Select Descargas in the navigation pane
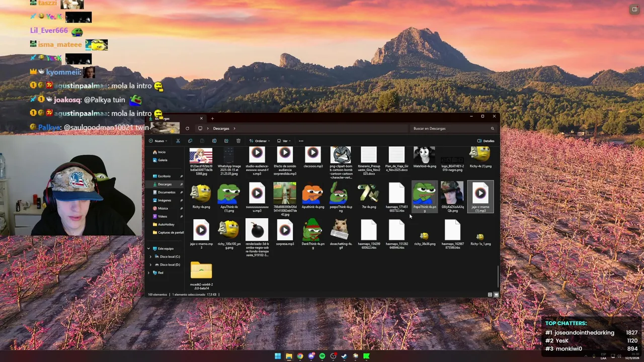644x362 pixels. click(165, 184)
